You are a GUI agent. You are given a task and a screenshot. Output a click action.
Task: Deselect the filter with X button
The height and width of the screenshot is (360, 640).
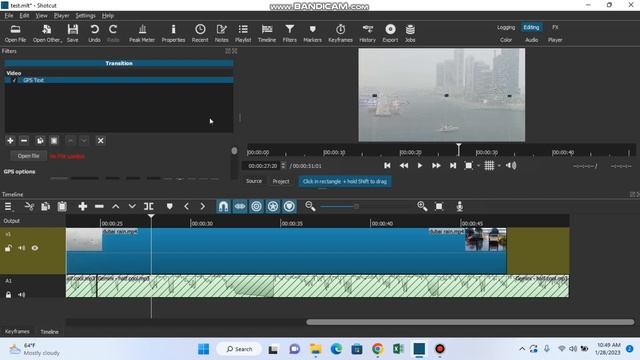[100, 140]
